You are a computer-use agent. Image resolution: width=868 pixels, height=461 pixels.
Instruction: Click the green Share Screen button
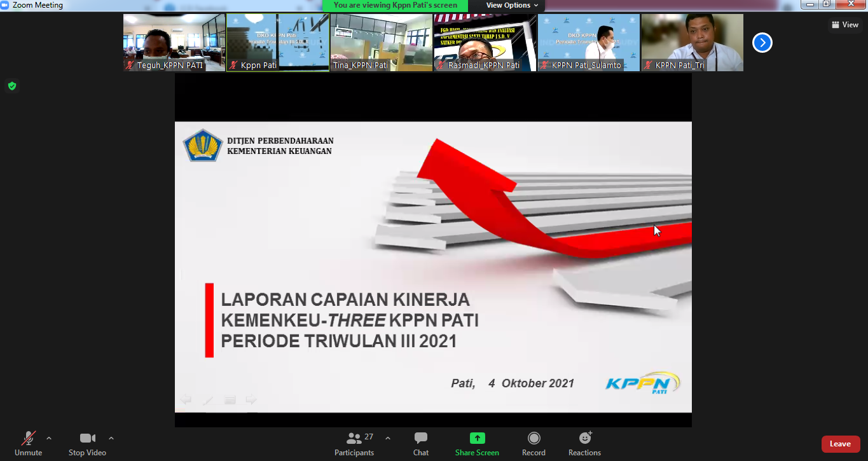477,444
